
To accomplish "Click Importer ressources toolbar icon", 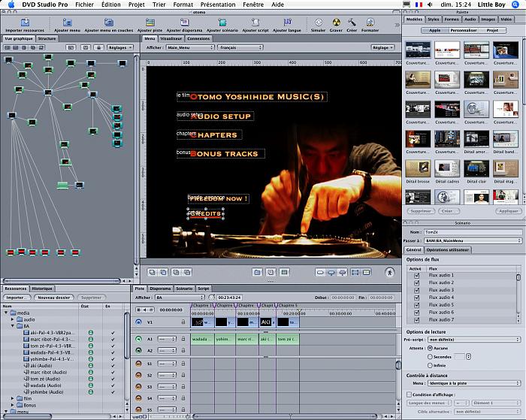I will 25,23.
